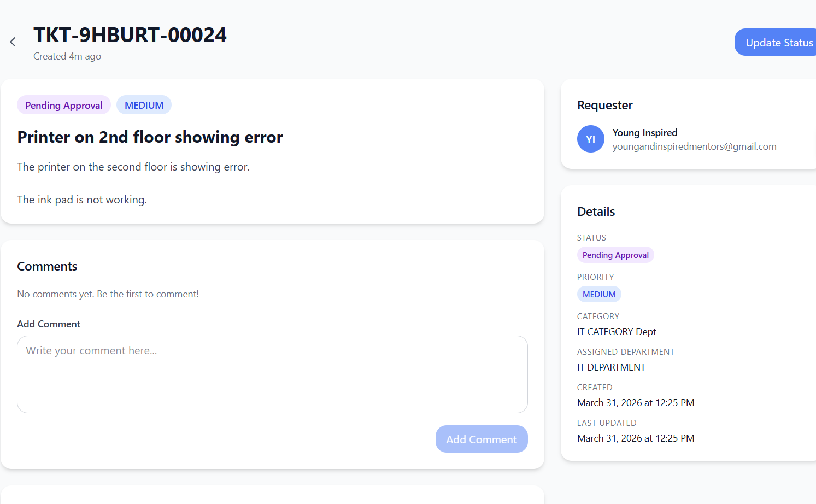The height and width of the screenshot is (504, 816).
Task: Click the 'Created 4m ago' text
Action: (x=67, y=56)
